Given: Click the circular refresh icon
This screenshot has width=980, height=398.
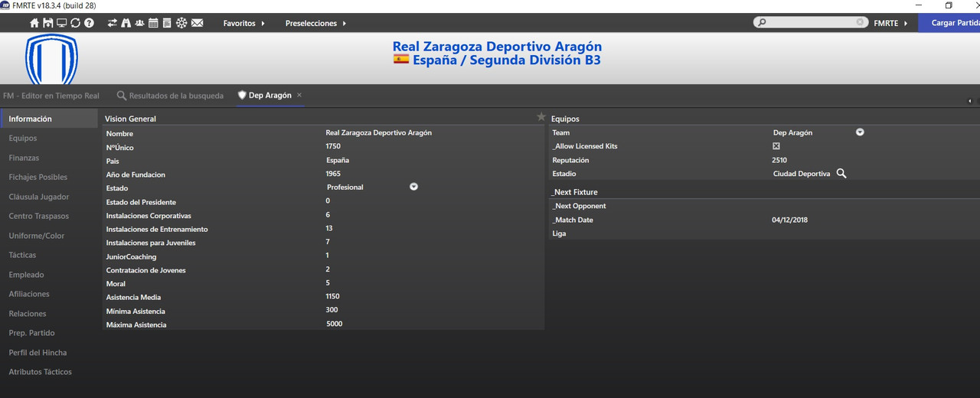Looking at the screenshot, I should (x=75, y=23).
